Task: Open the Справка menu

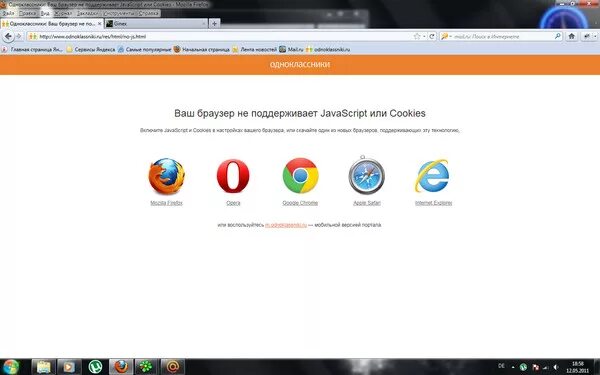Action: point(148,13)
